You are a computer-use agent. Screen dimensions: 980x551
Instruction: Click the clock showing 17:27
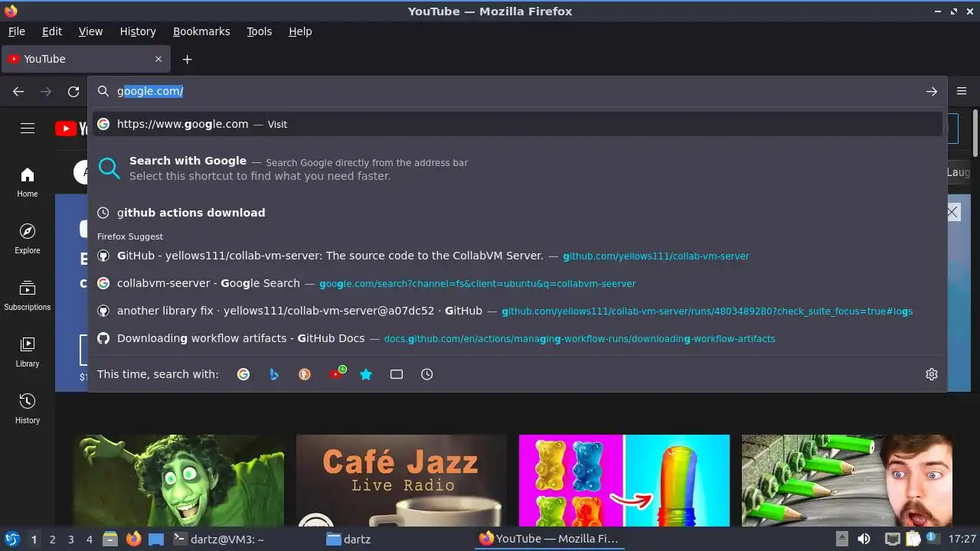point(962,539)
